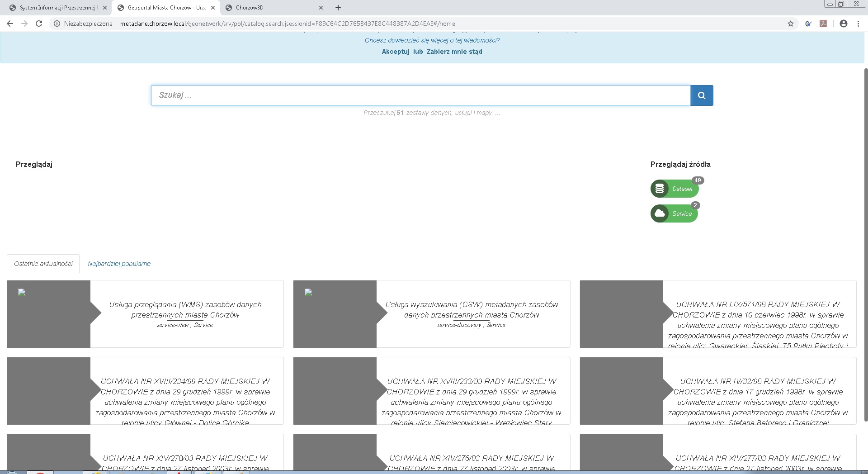This screenshot has height=474, width=868.
Task: Bookmark page with the star icon
Action: pyautogui.click(x=791, y=24)
